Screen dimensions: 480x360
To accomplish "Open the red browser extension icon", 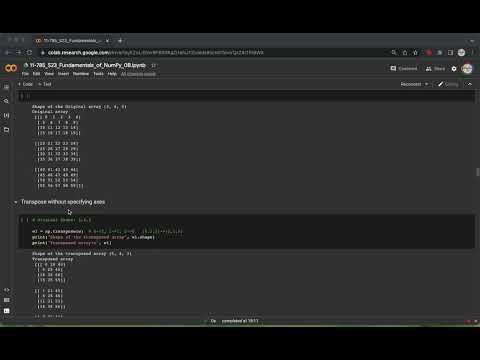I will pos(429,52).
